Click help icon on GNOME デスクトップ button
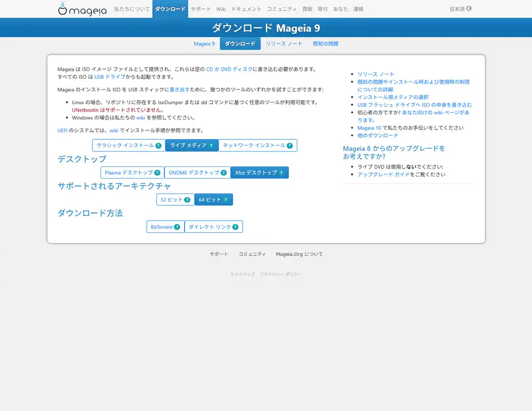The width and height of the screenshot is (532, 411). pyautogui.click(x=223, y=173)
